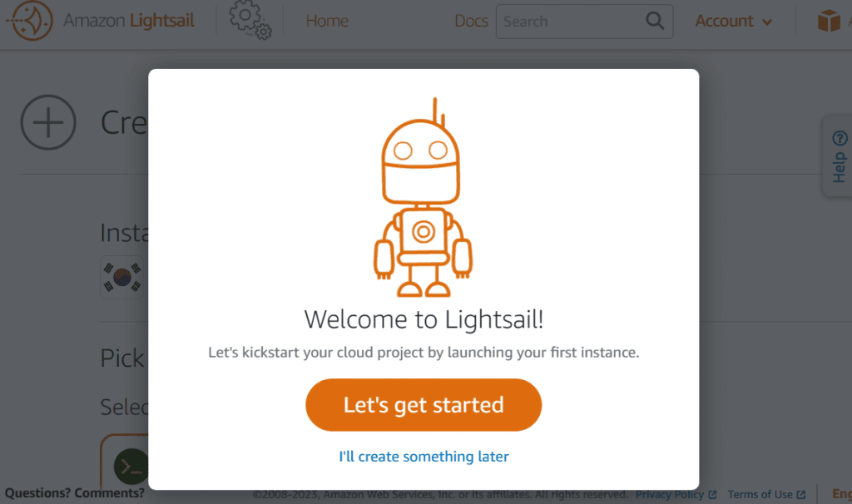852x504 pixels.
Task: Open the English language selector
Action: pos(840,494)
